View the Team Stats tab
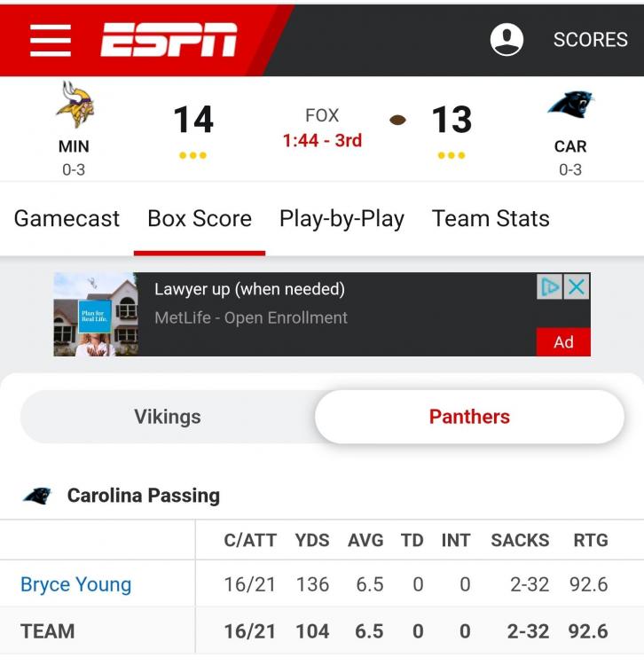Screen dimensions: 644x665 (x=491, y=219)
